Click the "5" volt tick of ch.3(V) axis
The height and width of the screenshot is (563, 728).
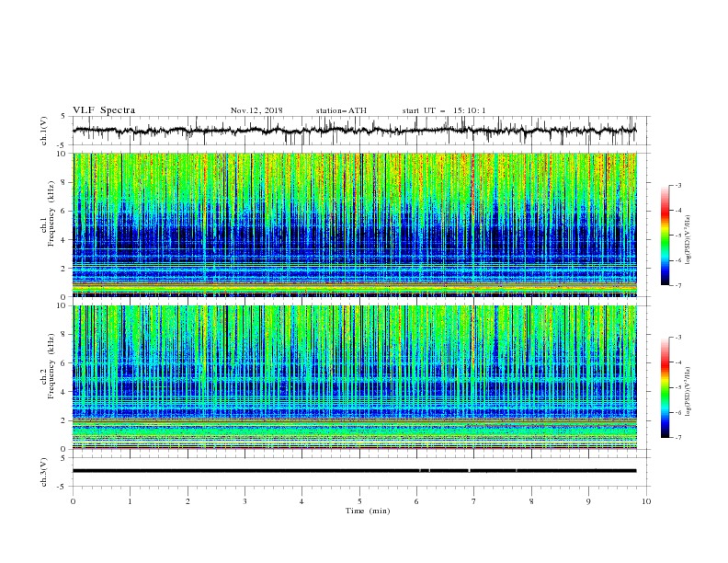pyautogui.click(x=63, y=458)
